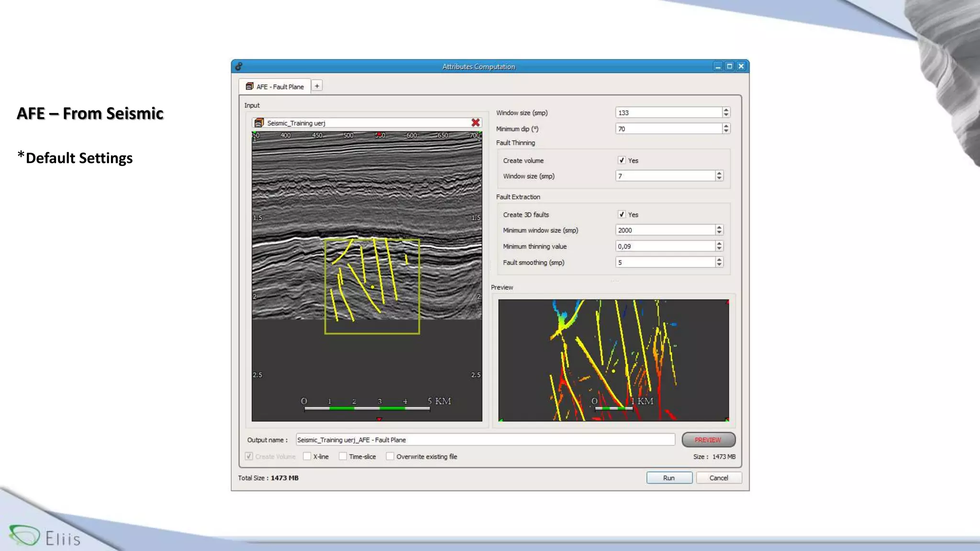Click the seismic volume icon in input row
The width and height of the screenshot is (980, 551).
[259, 123]
